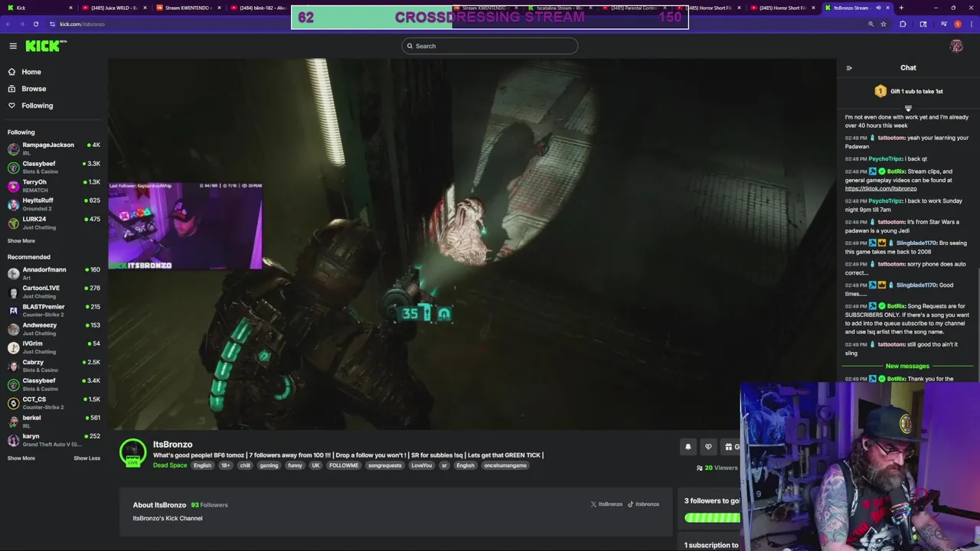
Task: Open browser extensions puzzle icon
Action: [x=903, y=24]
